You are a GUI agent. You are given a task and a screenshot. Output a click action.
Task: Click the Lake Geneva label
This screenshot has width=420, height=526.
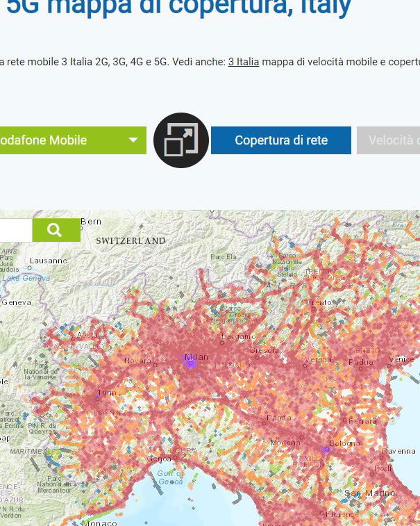pyautogui.click(x=26, y=278)
